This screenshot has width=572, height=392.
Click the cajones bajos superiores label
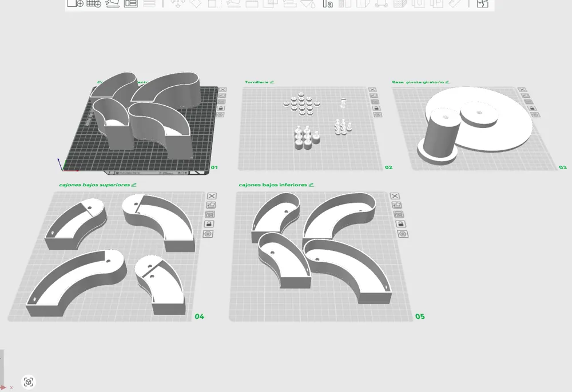94,185
